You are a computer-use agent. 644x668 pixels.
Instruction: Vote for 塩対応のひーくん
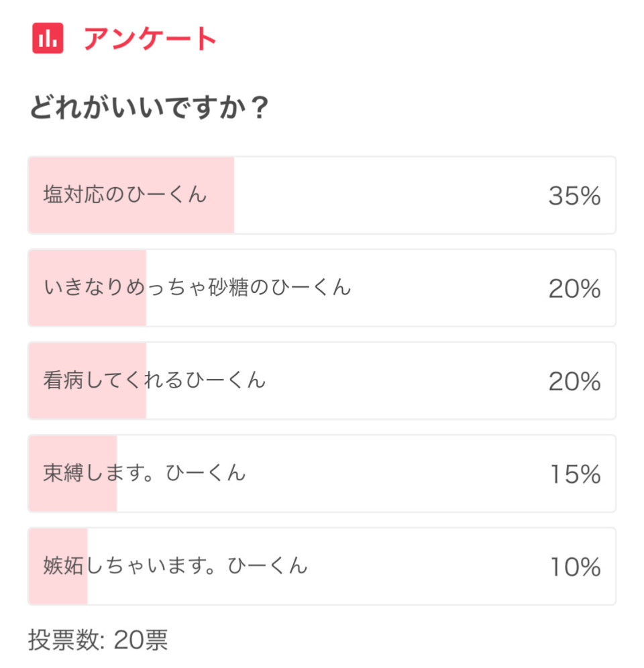coord(125,195)
